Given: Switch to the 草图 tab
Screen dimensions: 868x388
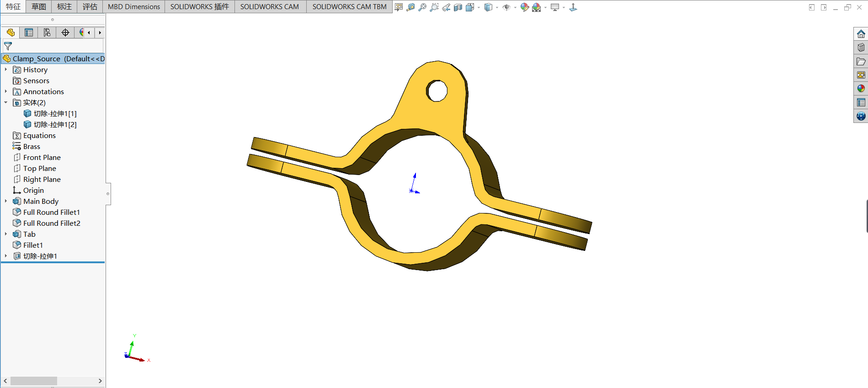Looking at the screenshot, I should coord(39,7).
